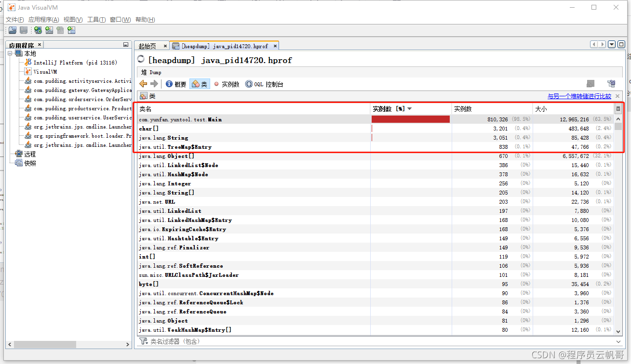The height and width of the screenshot is (364, 631).
Task: Select the java.util.TreeMap$Entry row
Action: [x=376, y=147]
